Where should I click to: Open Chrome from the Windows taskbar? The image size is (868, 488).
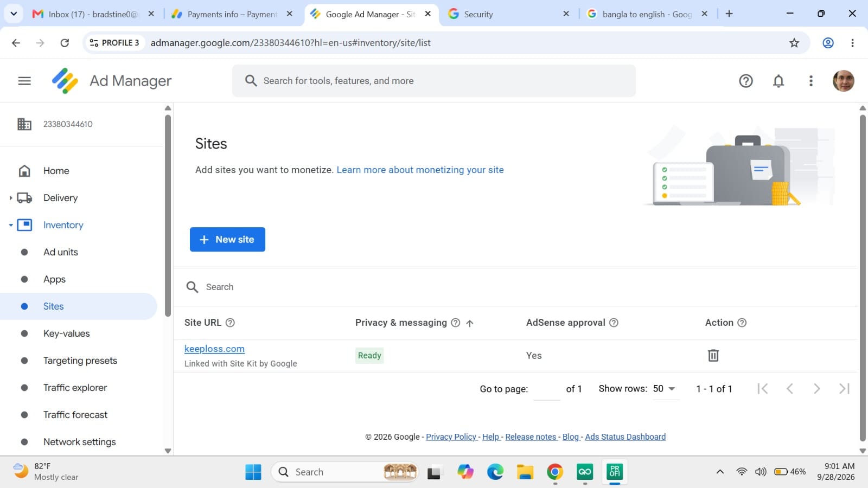554,472
